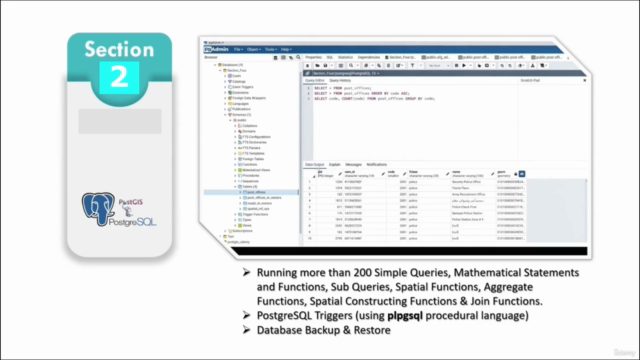Screen dimensions: 640x360
Task: Open the public.afg_ad query tab
Action: click(436, 58)
